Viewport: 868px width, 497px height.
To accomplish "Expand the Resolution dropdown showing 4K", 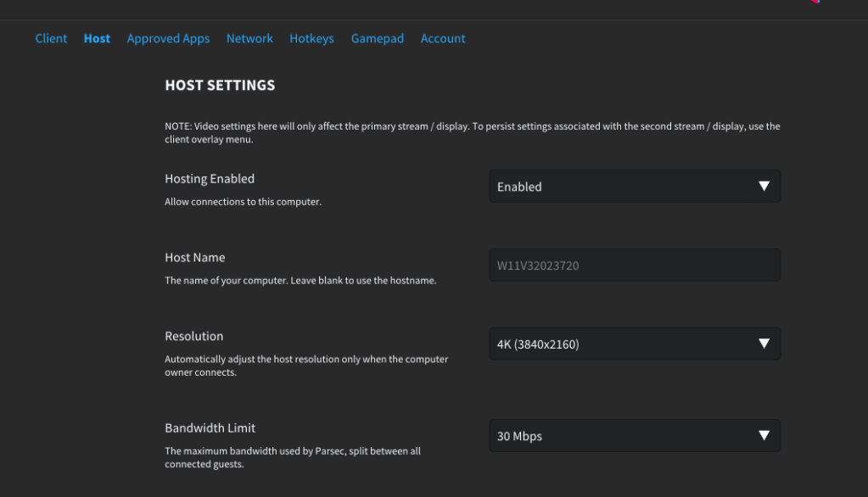I will coord(635,343).
